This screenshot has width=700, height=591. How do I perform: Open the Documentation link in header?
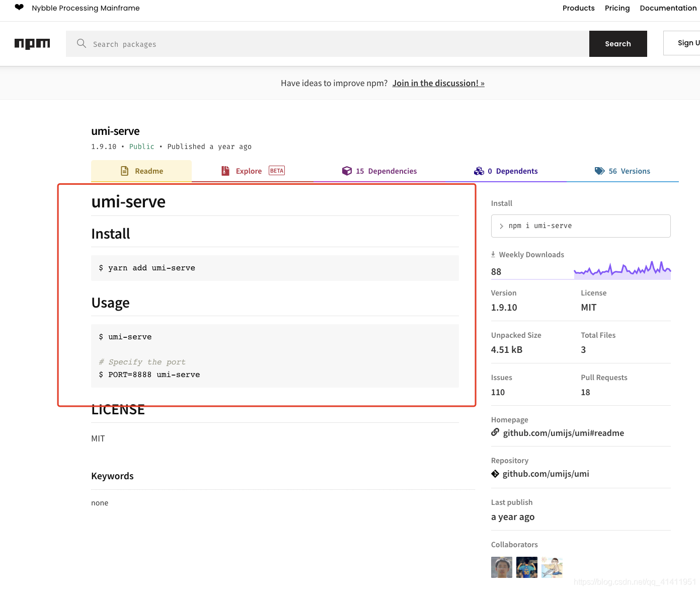click(668, 8)
